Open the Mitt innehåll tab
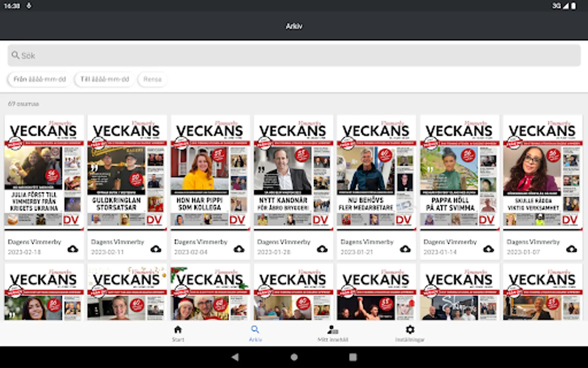588x368 pixels. tap(333, 334)
